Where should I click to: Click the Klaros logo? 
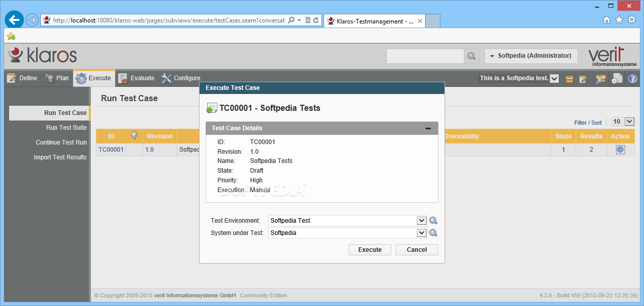coord(42,55)
